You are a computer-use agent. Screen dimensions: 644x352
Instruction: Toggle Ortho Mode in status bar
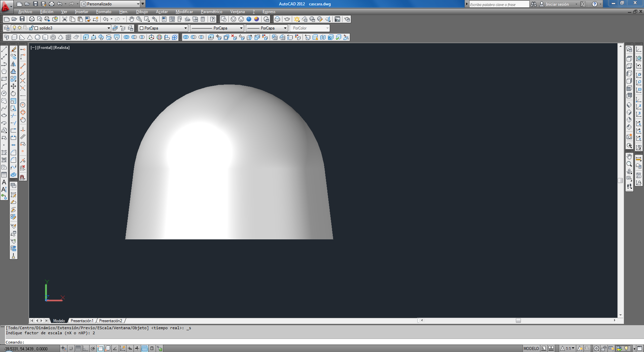[86, 349]
